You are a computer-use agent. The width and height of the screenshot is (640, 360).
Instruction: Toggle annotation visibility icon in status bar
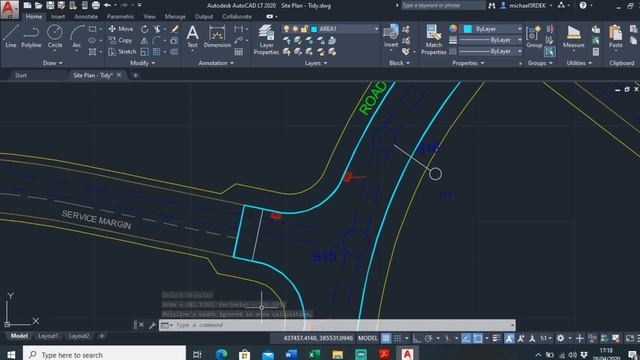point(509,338)
